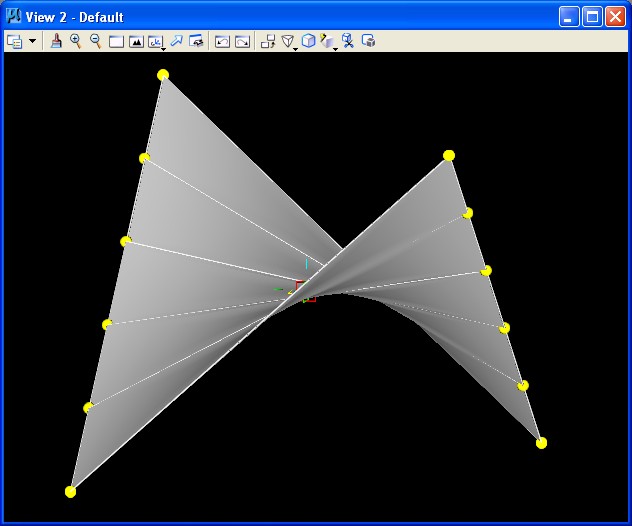Select the lowest yellow control point at bottom-left corner
This screenshot has height=526, width=632.
(x=70, y=492)
